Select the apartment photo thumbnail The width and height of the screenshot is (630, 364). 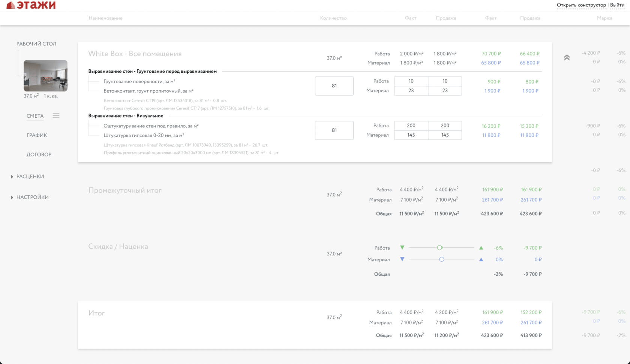(45, 76)
